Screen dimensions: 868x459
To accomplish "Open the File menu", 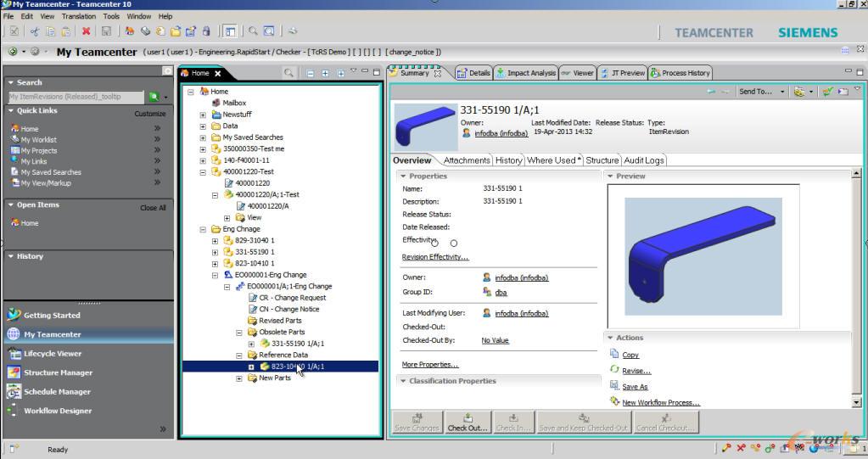I will pos(8,16).
